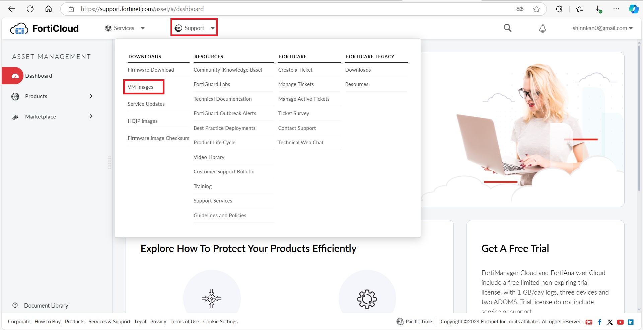The height and width of the screenshot is (330, 644).
Task: Select VM Images from Downloads
Action: pos(140,87)
